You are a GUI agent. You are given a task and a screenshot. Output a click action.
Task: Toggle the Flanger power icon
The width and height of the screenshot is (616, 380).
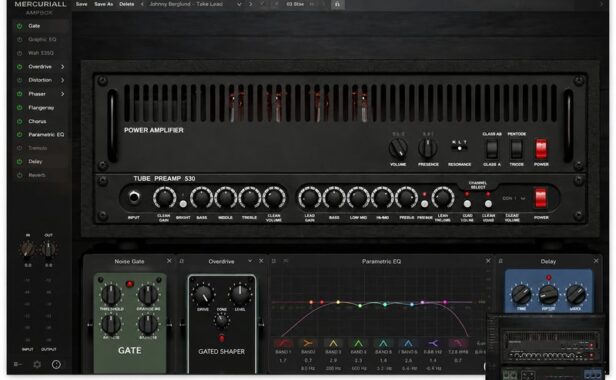[x=19, y=108]
